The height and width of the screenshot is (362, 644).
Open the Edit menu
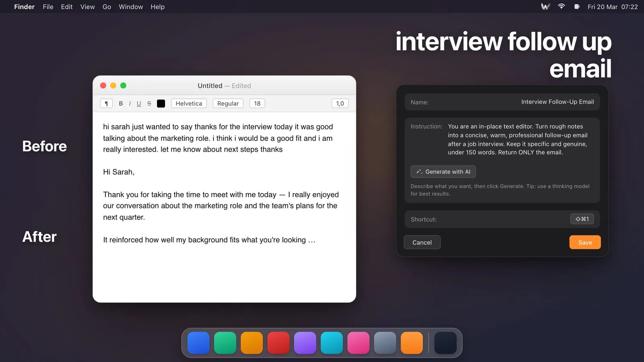pyautogui.click(x=67, y=7)
